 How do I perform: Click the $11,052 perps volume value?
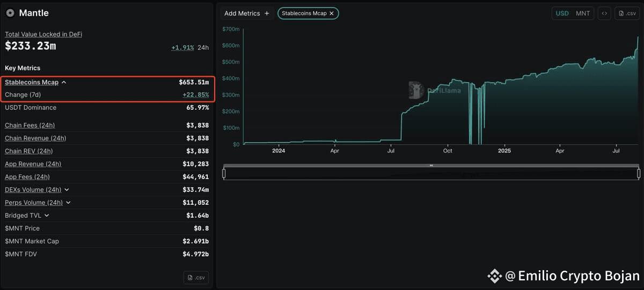196,203
